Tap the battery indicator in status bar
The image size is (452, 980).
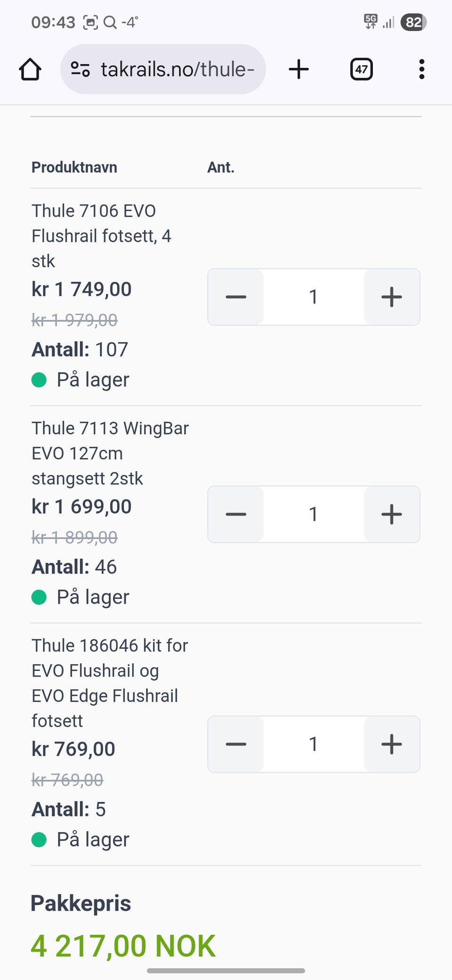413,22
